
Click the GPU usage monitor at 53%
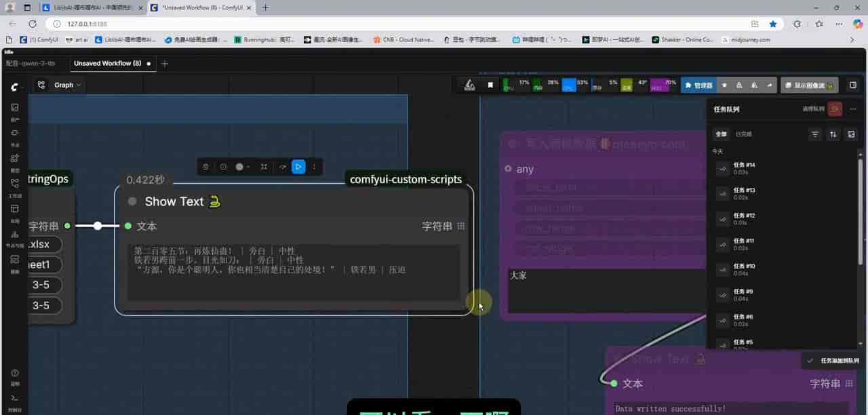coord(575,85)
